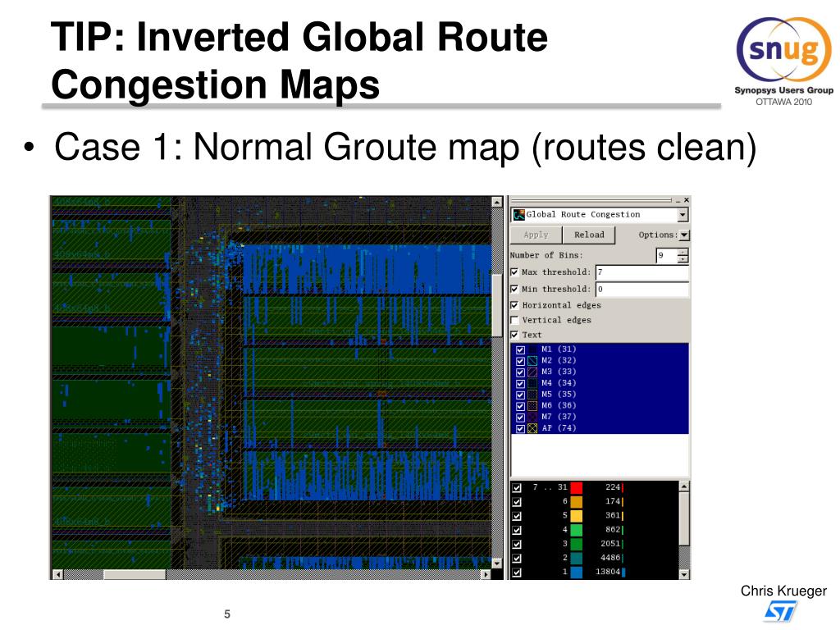Click the M6 layer pattern icon
840x630 pixels.
pos(532,405)
